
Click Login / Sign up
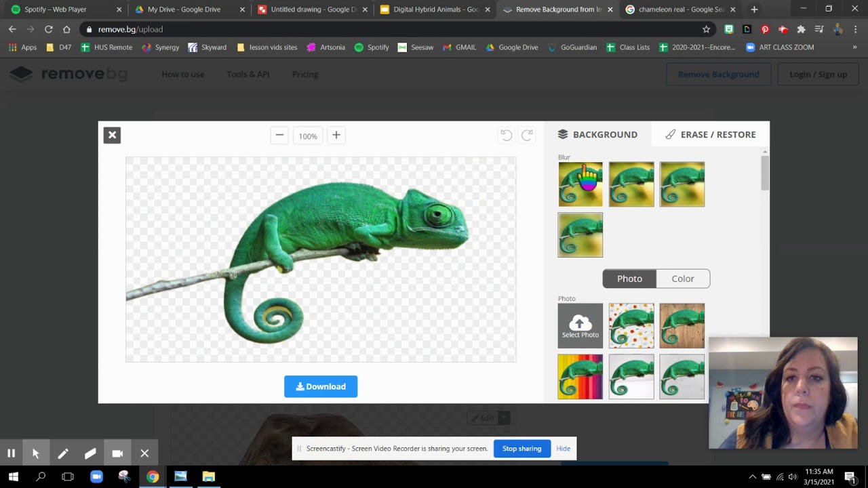coord(818,75)
